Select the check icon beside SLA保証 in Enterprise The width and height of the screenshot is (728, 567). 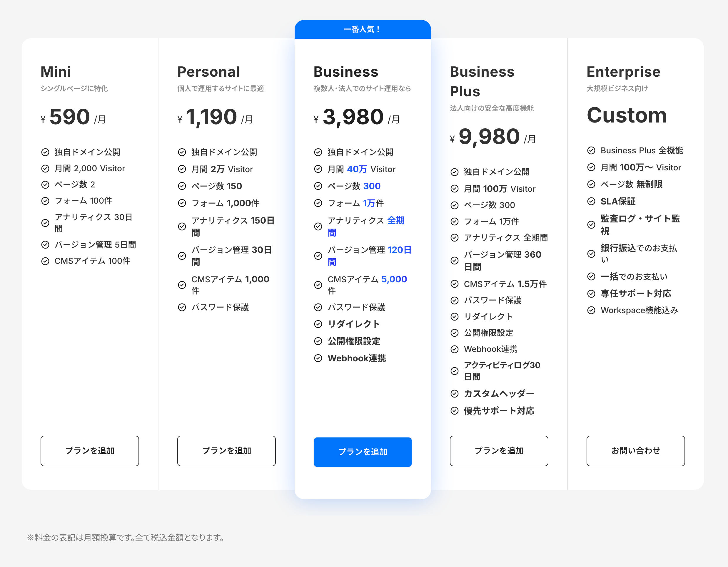click(591, 201)
